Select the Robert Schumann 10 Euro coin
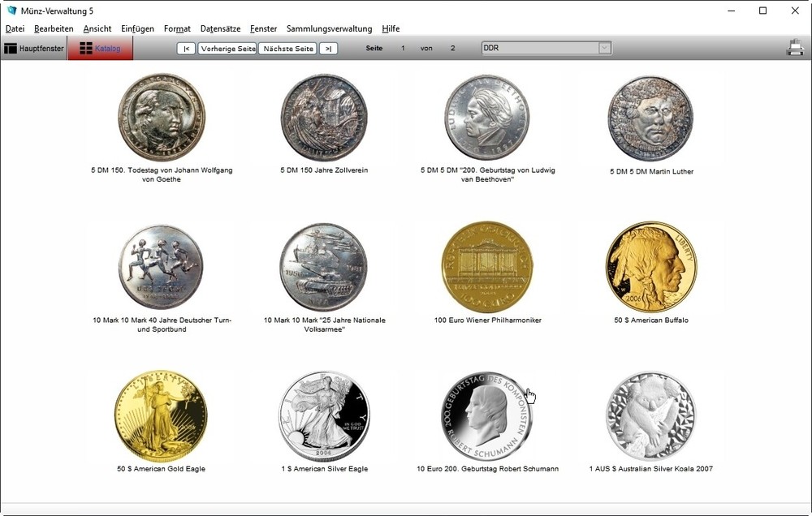Viewport: 812px width, 516px height. 487,415
